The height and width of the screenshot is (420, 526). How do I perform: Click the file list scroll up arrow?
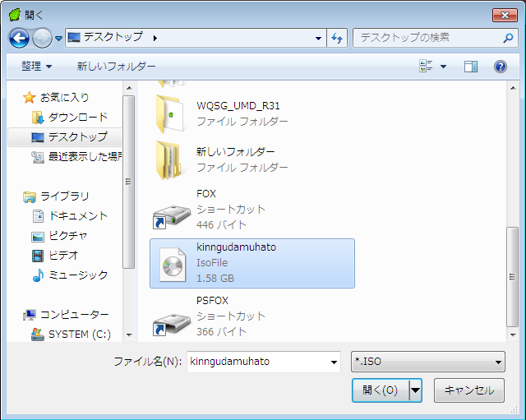(513, 88)
